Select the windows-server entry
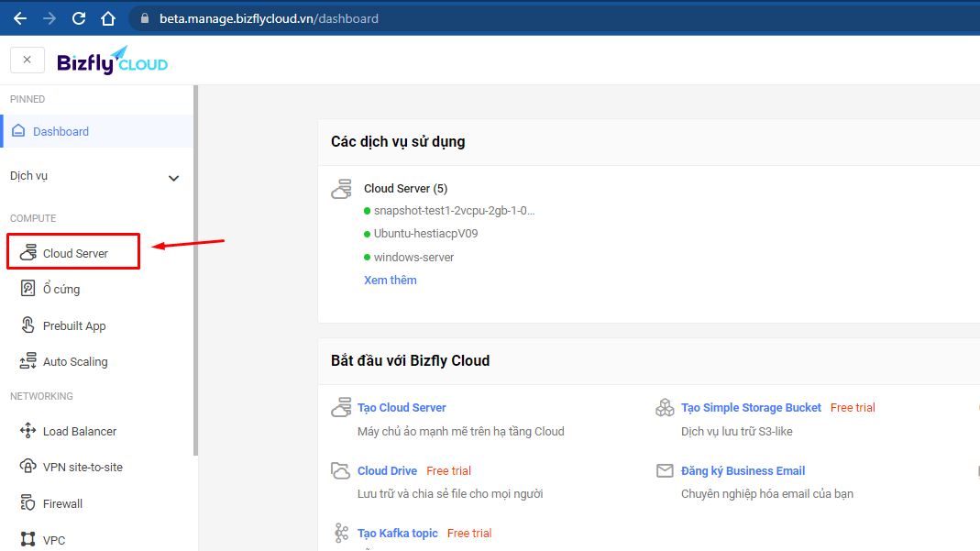The height and width of the screenshot is (551, 980). click(x=413, y=257)
